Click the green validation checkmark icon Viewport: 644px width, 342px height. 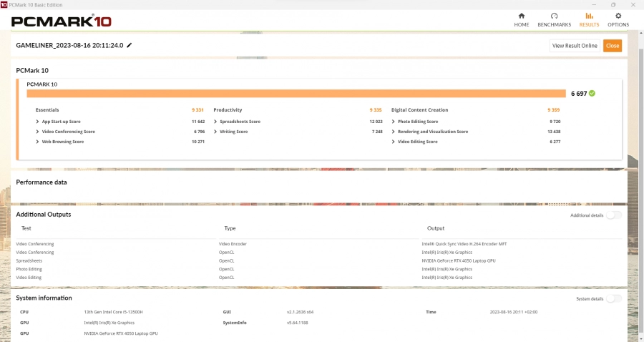pos(592,93)
